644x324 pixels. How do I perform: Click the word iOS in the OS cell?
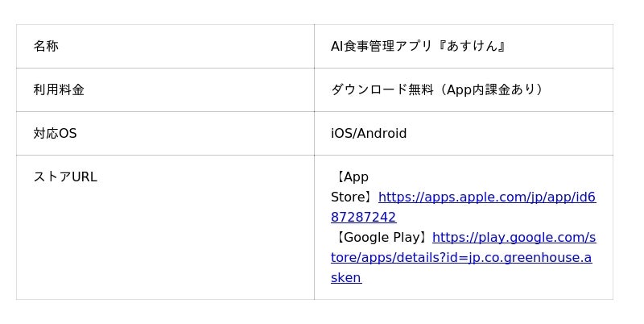[341, 134]
